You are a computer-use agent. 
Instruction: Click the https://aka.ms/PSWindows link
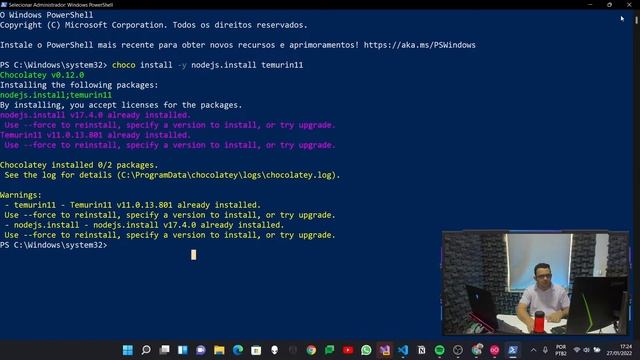[420, 45]
